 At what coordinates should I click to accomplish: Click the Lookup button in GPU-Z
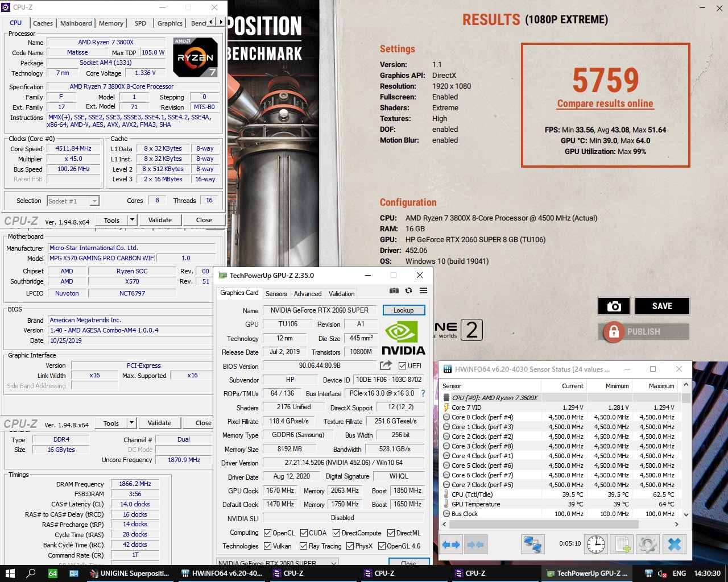403,310
